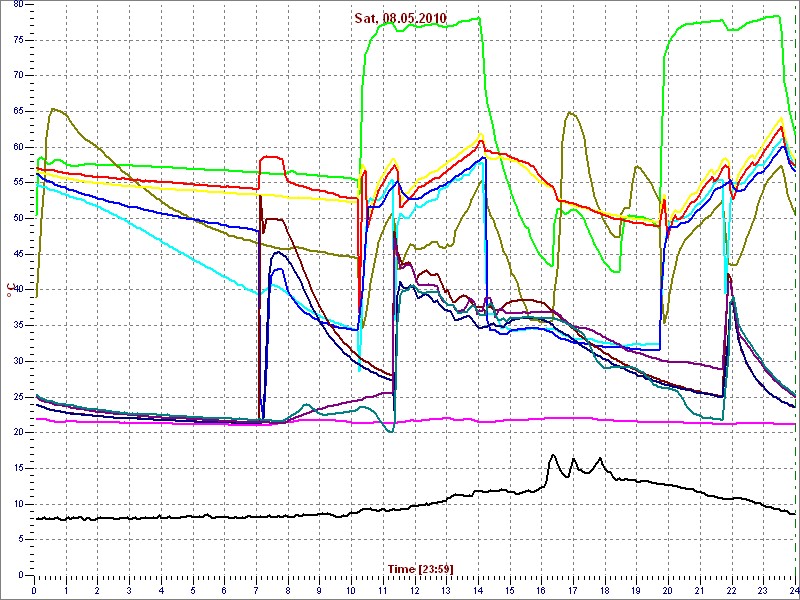The height and width of the screenshot is (600, 800).
Task: Select the 65 label on the temperature axis
Action: pos(17,112)
